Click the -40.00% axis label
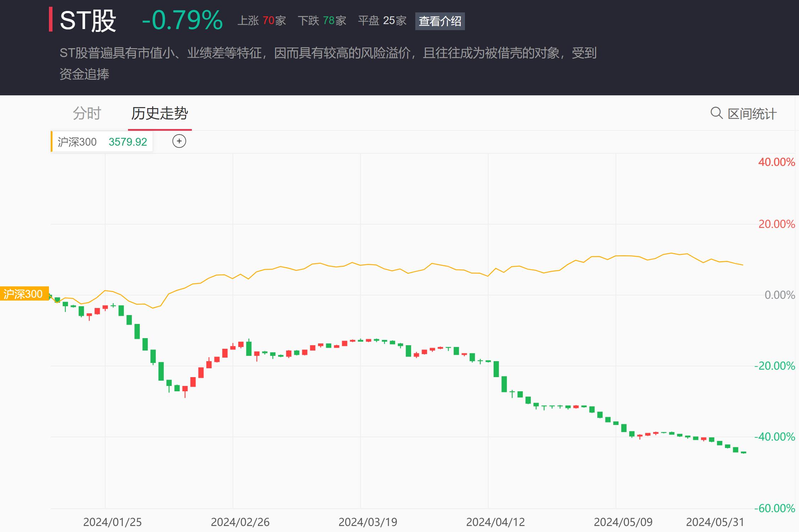Screen dimensions: 799x532 coord(775,437)
